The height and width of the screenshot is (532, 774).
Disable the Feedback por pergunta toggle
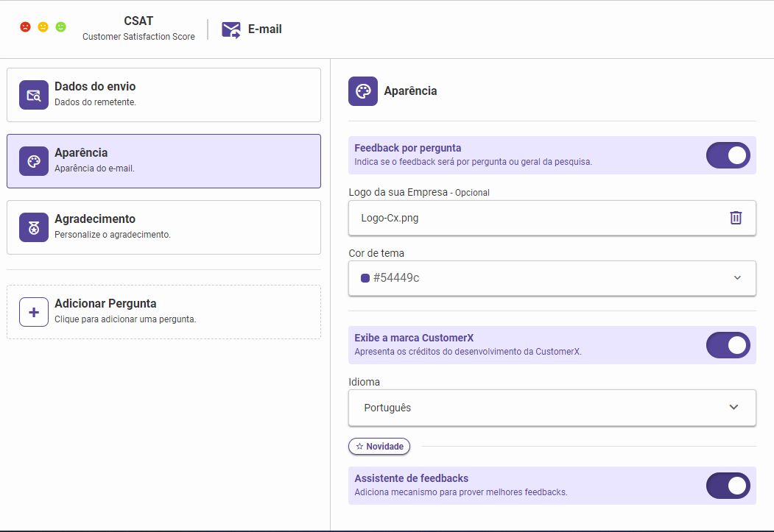(x=728, y=155)
